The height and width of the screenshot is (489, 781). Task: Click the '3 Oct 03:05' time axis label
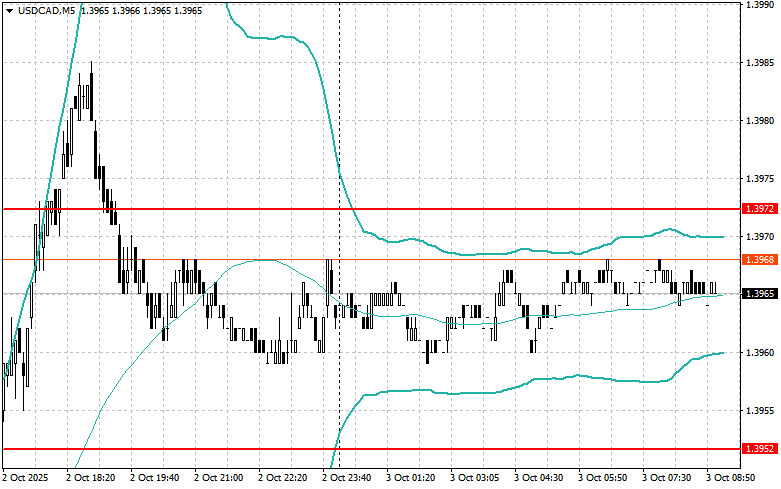point(475,478)
